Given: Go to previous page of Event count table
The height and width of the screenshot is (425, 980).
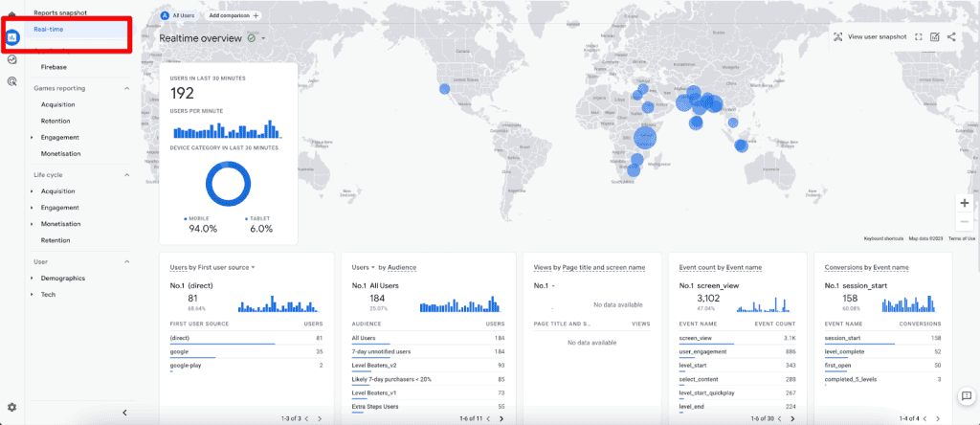Looking at the screenshot, I should [778, 418].
